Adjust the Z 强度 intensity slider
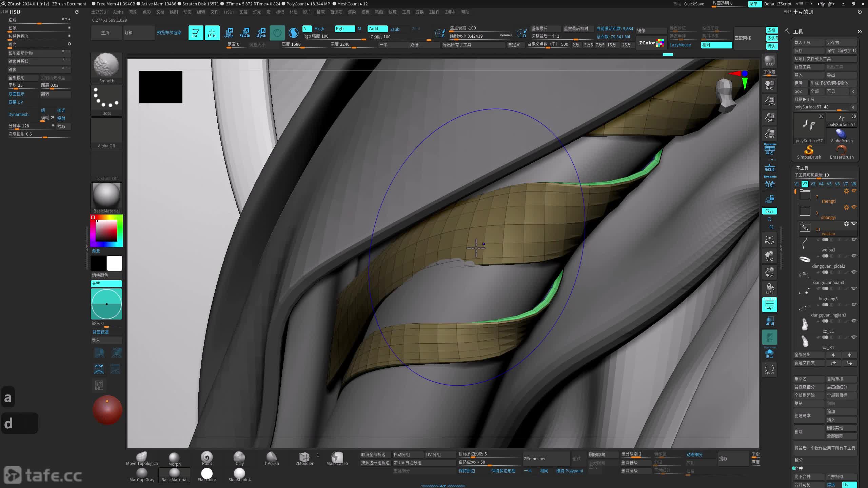This screenshot has width=868, height=488. (x=401, y=37)
